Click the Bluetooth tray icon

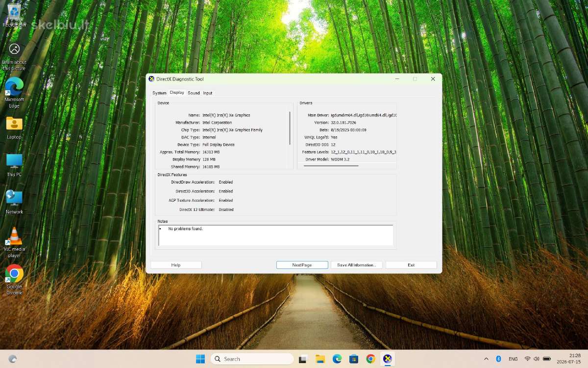coord(498,359)
